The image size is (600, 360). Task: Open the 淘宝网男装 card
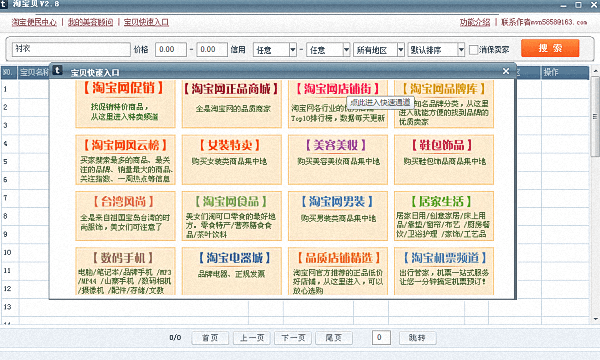338,216
